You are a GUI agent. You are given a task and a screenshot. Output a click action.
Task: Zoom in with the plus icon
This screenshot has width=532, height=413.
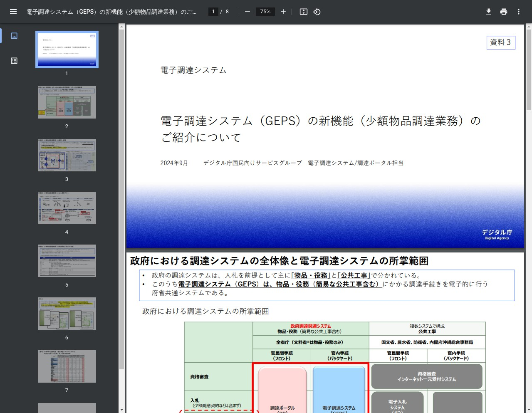283,12
